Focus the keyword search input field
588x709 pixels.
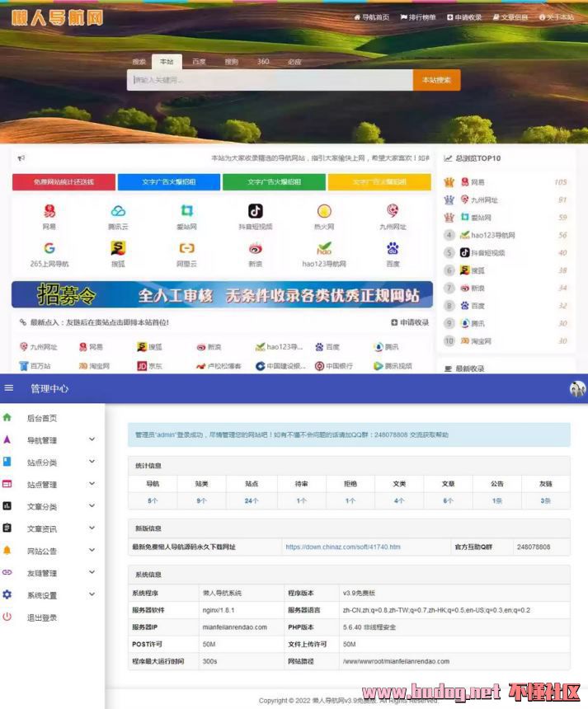pyautogui.click(x=270, y=80)
